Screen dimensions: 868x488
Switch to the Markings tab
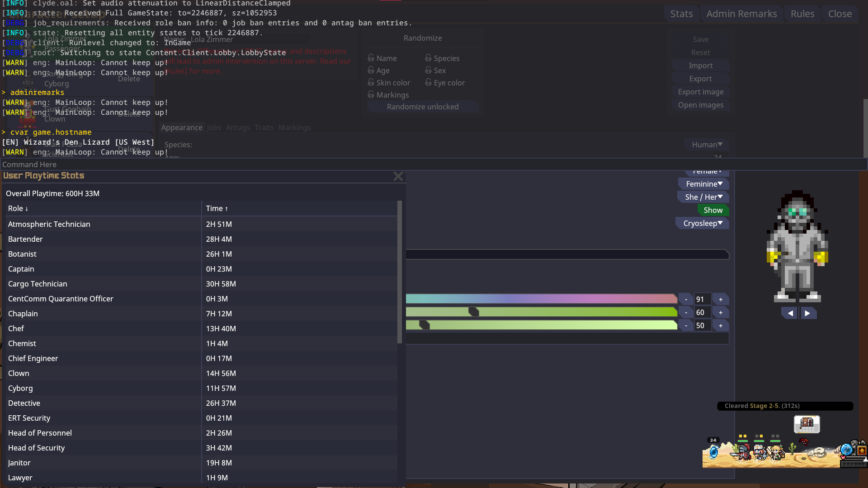click(294, 128)
